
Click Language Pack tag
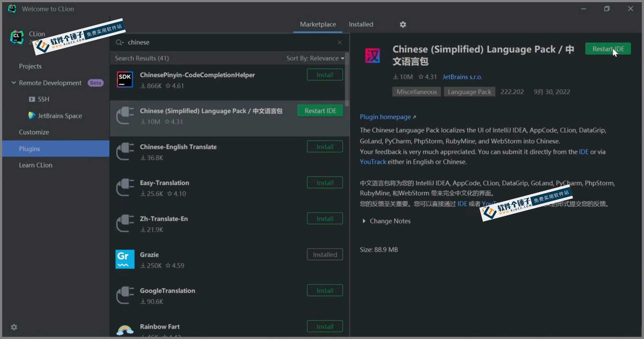(x=469, y=92)
